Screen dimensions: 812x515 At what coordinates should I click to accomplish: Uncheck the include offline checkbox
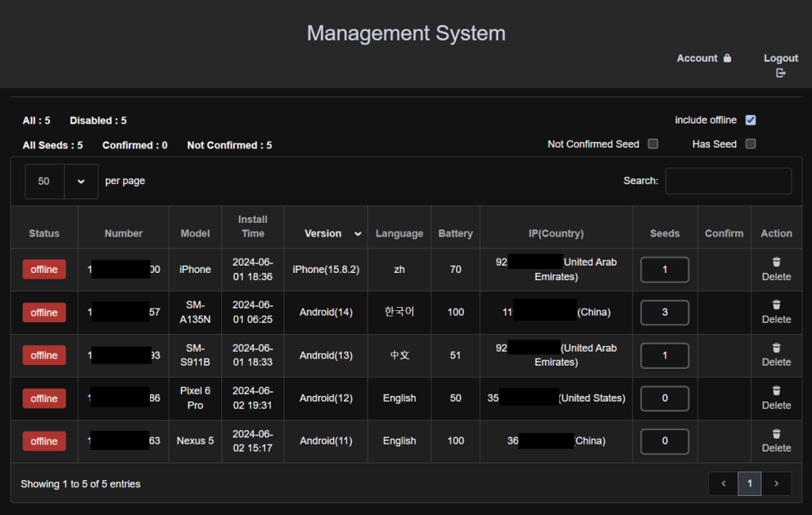pyautogui.click(x=750, y=120)
